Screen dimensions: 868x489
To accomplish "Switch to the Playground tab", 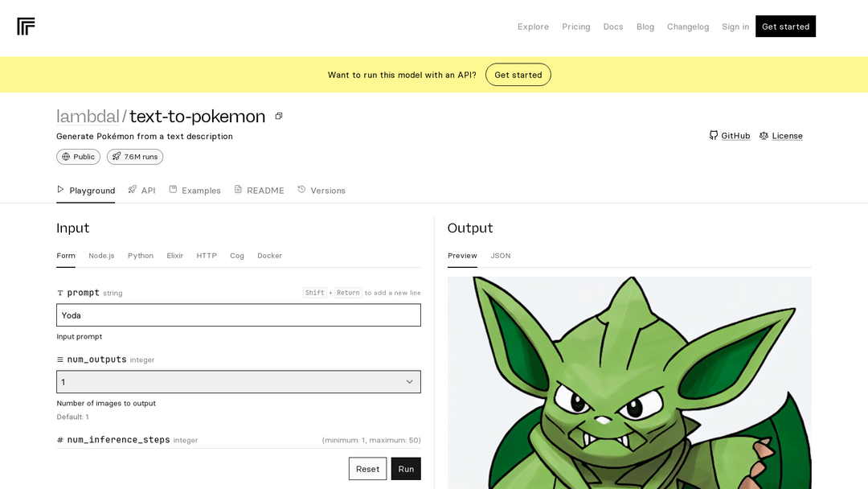I will (86, 191).
